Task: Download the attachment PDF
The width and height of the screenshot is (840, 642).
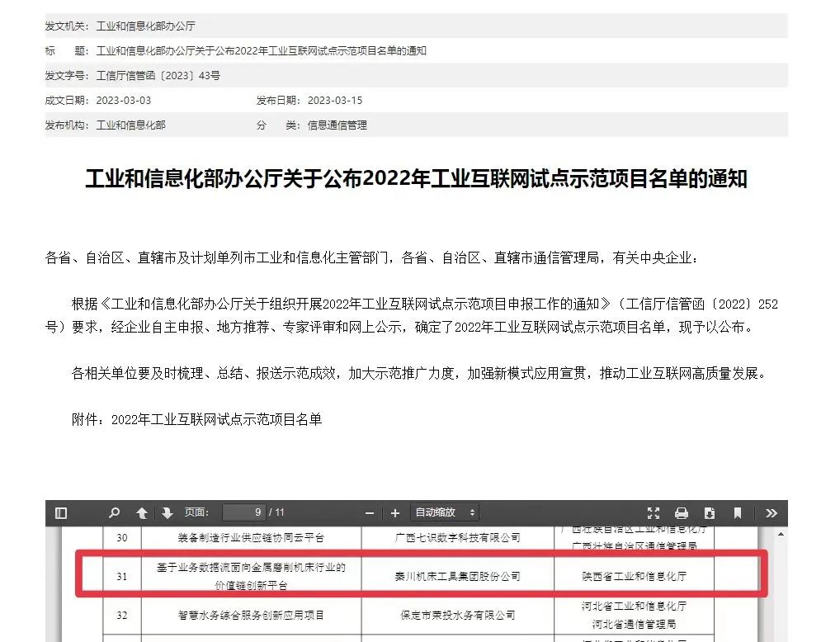Action: (x=710, y=512)
